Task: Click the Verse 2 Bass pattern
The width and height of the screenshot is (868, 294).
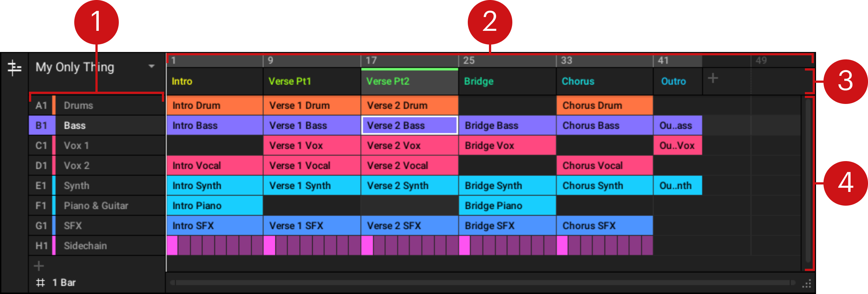Action: 409,125
